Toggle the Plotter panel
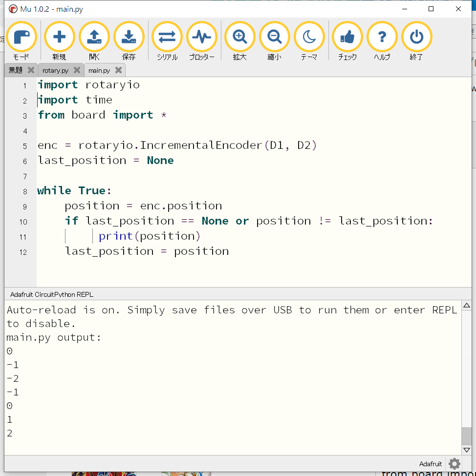 click(x=201, y=38)
